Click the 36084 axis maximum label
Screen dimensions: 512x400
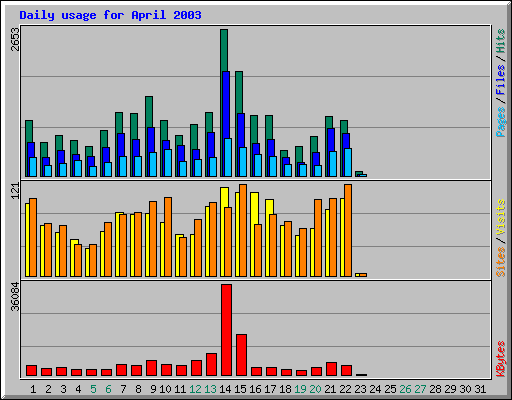point(15,296)
